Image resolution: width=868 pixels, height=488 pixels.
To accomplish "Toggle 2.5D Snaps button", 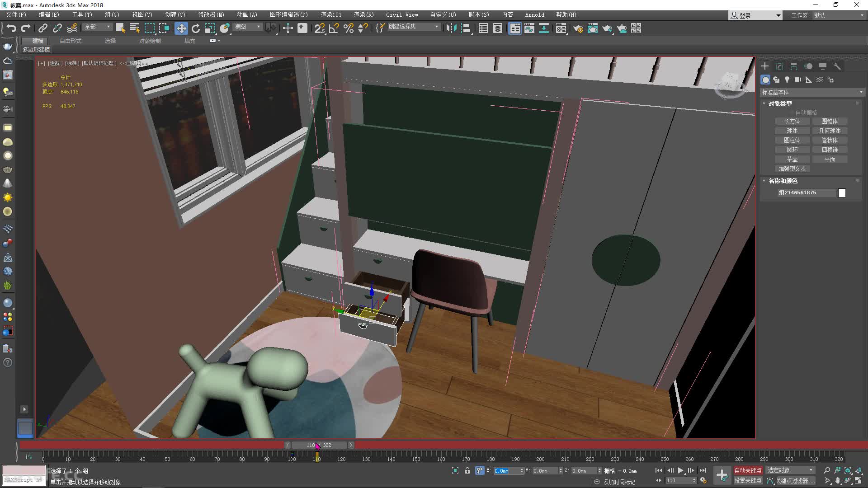I will coord(320,28).
